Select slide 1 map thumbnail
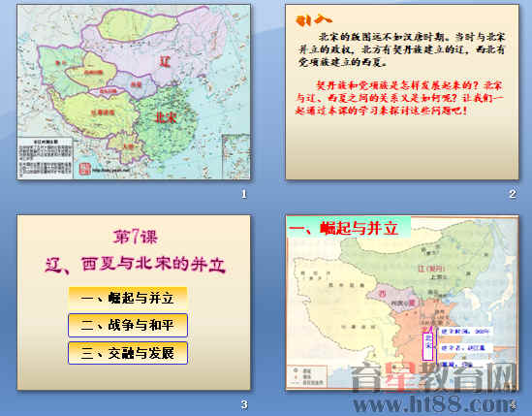 [x=134, y=92]
